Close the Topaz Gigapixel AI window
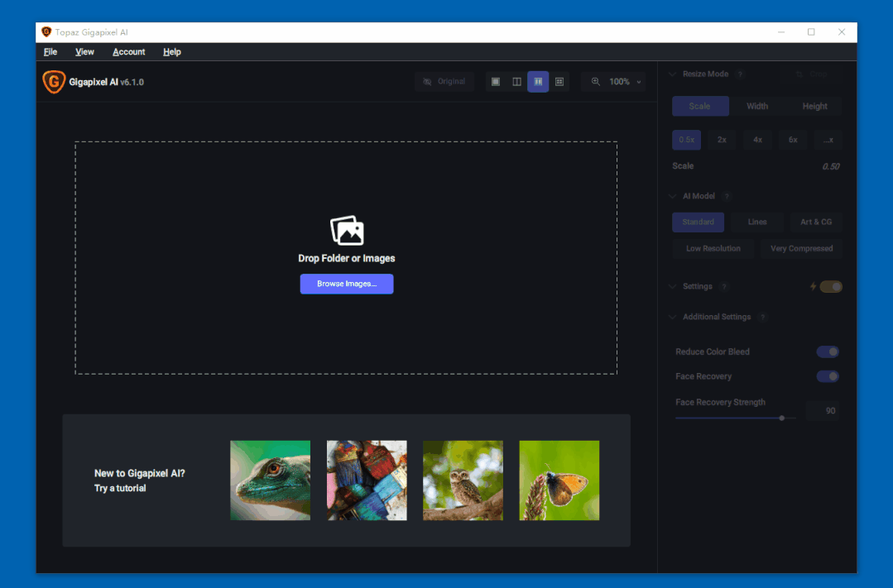 coord(842,32)
